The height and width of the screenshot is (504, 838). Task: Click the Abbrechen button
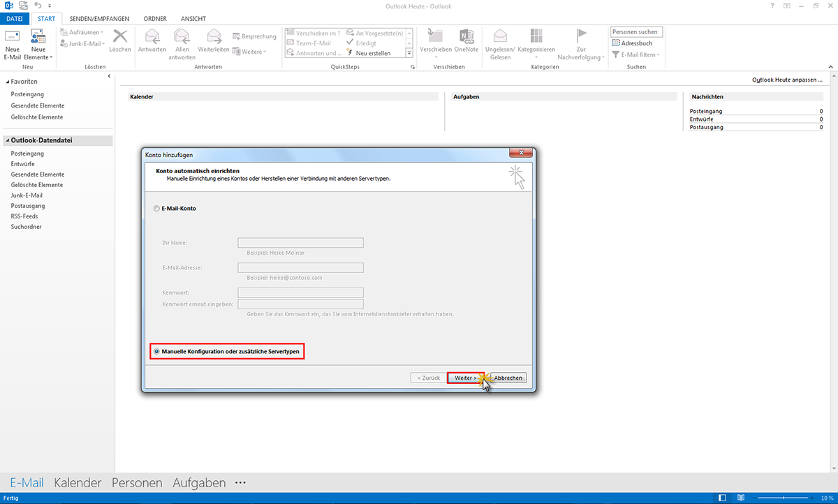508,378
